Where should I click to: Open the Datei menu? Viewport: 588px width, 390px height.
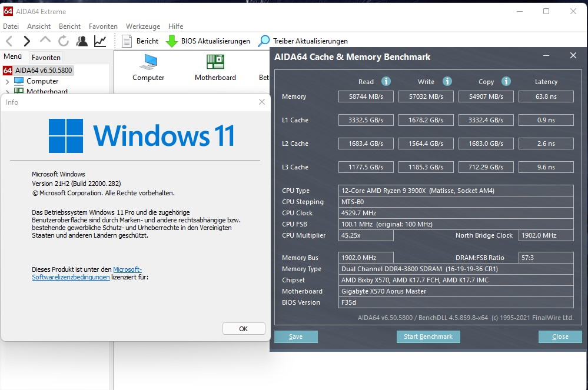tap(11, 26)
